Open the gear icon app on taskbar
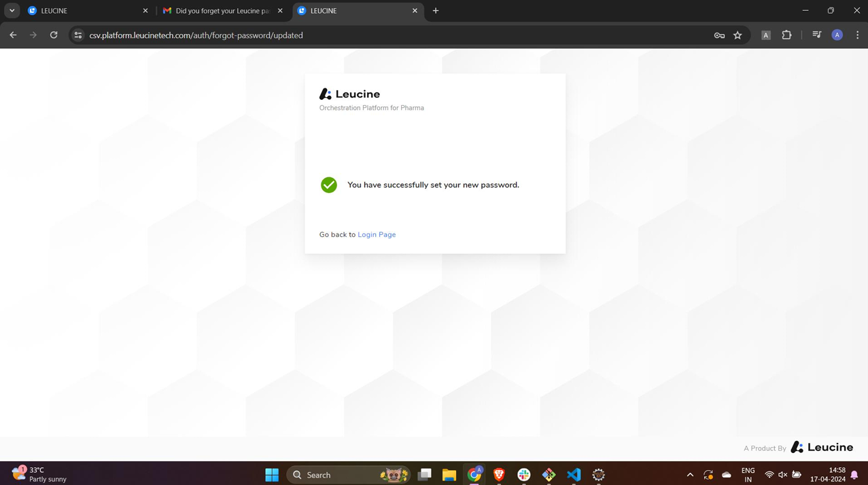The image size is (868, 485). (599, 475)
